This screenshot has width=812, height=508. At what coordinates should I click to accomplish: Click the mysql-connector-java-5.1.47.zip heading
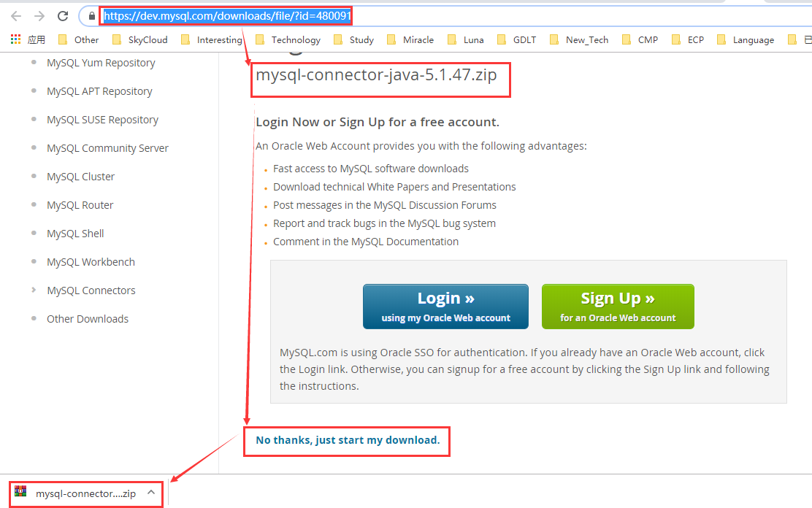click(377, 75)
